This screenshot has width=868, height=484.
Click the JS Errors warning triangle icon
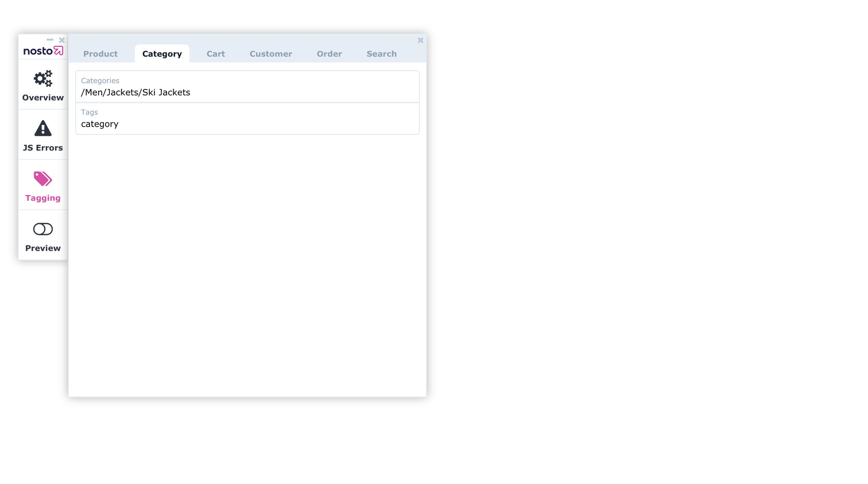[x=43, y=128]
